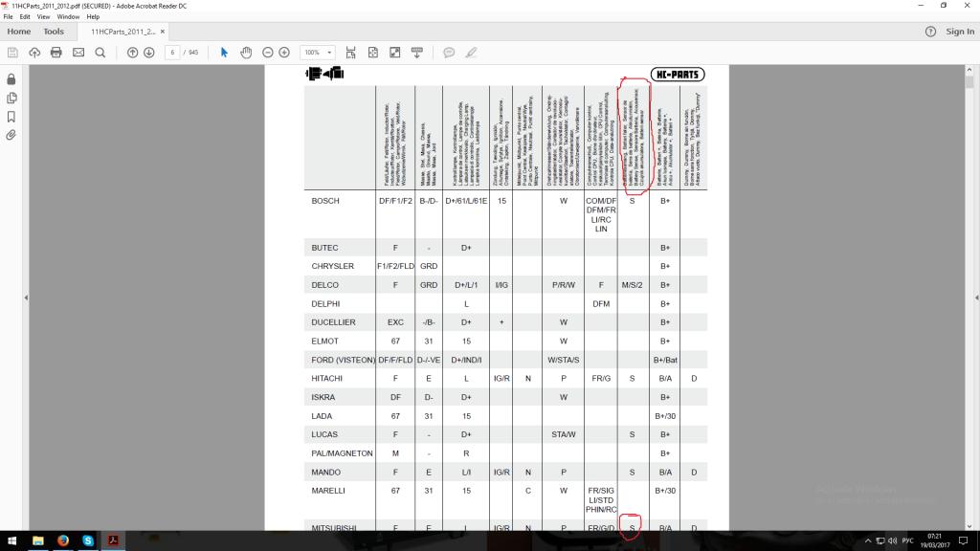Select the Highlight text pen tool

click(471, 53)
